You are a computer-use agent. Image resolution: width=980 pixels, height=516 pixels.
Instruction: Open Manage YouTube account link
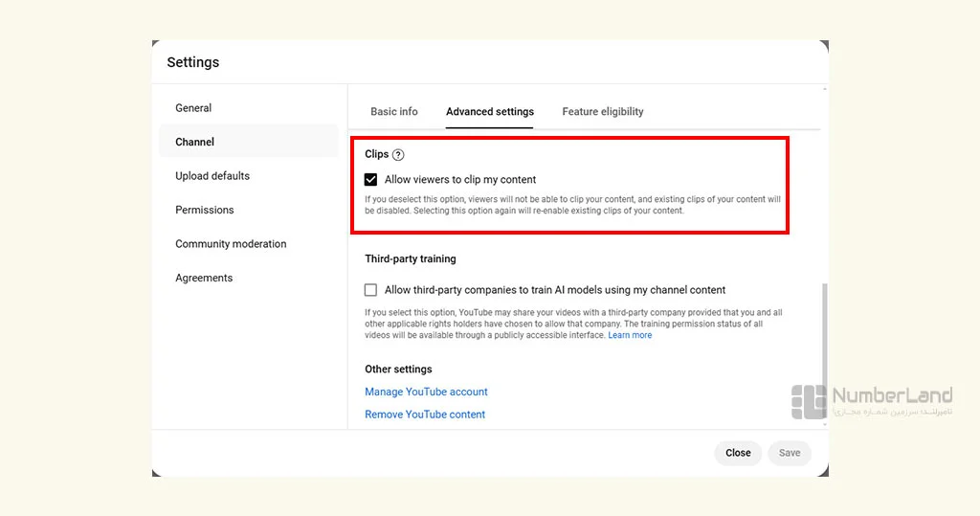tap(426, 392)
